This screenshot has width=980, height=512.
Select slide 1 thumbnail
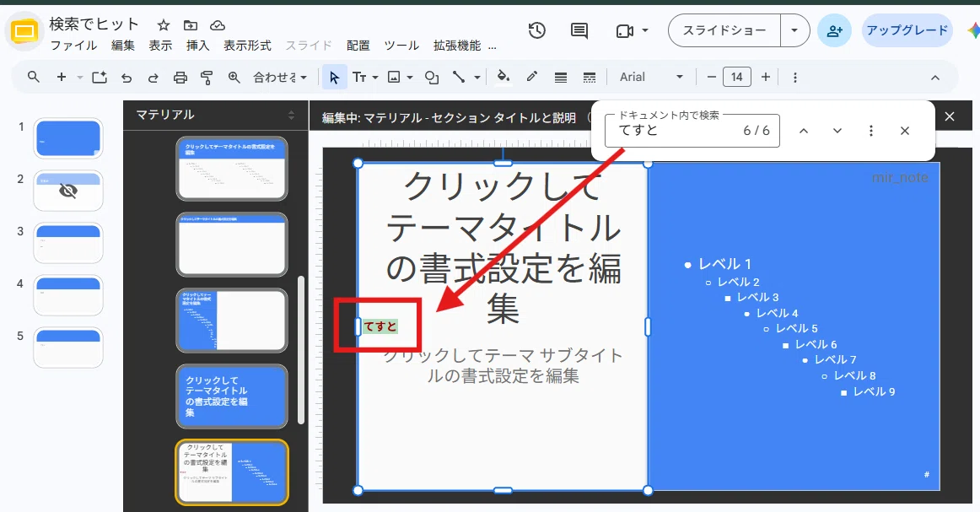point(68,138)
